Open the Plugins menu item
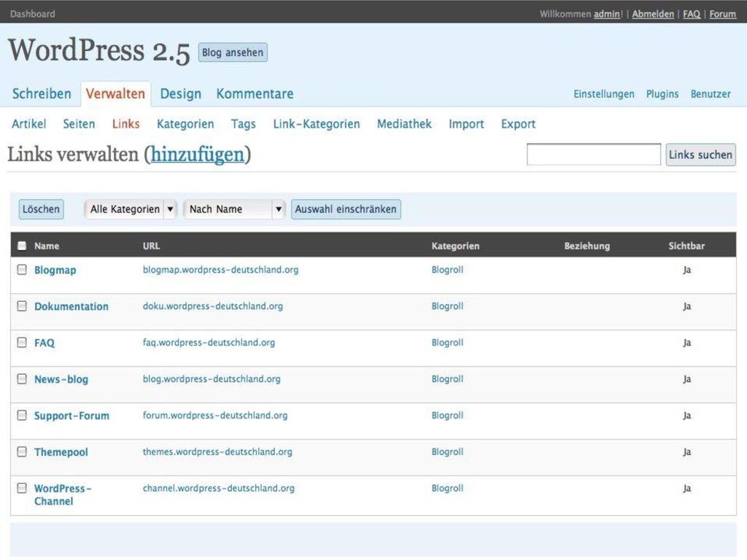The height and width of the screenshot is (560, 747). point(662,94)
